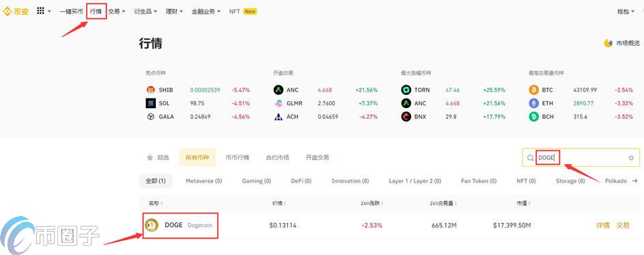Open the 市场概览 link

coord(628,43)
